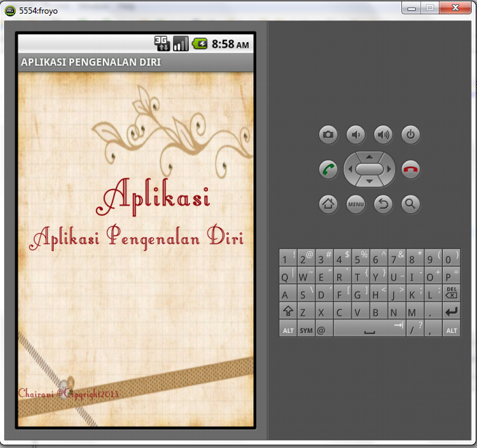The width and height of the screenshot is (477, 448).
Task: Click the emulator Back button
Action: [383, 204]
